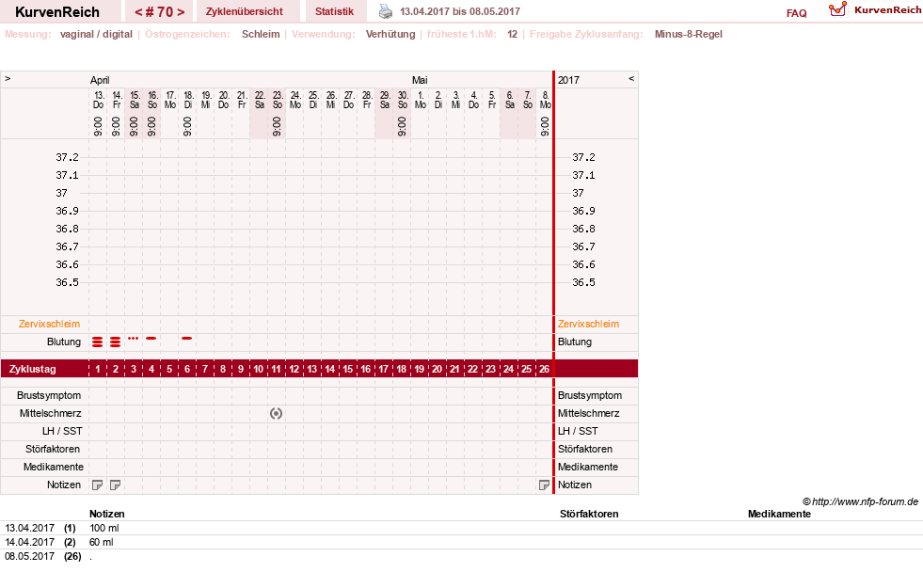Click the Notizen column heading in notes table
Image resolution: width=923 pixels, height=588 pixels.
106,514
